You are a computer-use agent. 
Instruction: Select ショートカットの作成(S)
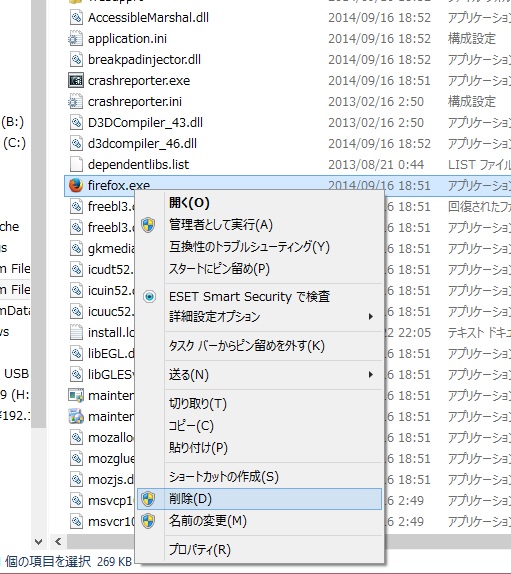click(260, 477)
